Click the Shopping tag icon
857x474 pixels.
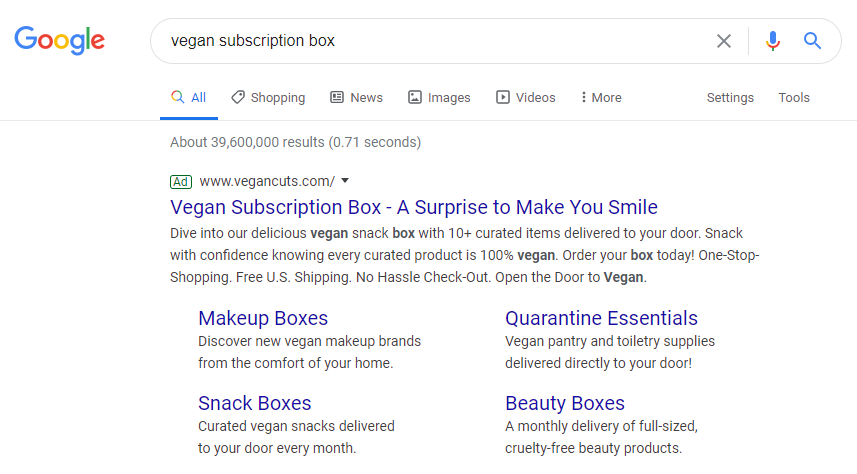click(x=238, y=97)
